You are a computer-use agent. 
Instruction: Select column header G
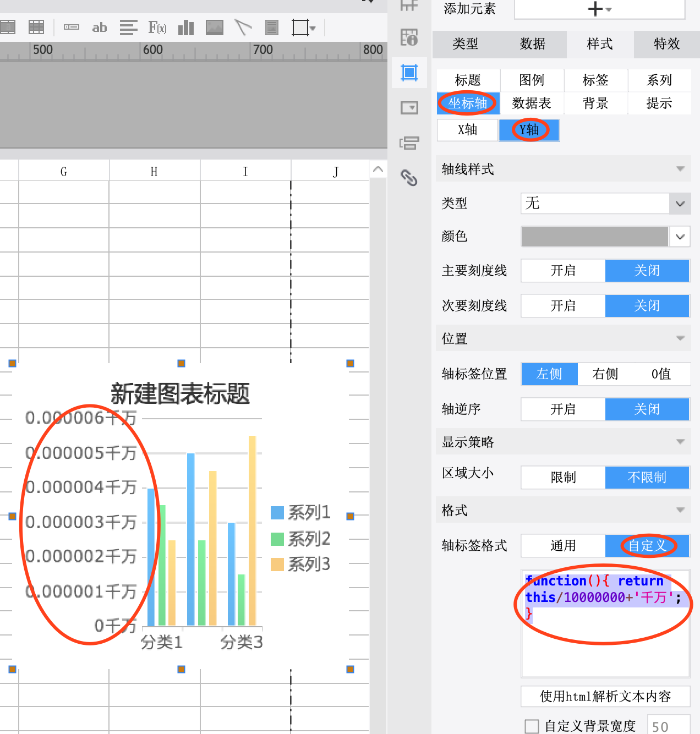coord(64,172)
